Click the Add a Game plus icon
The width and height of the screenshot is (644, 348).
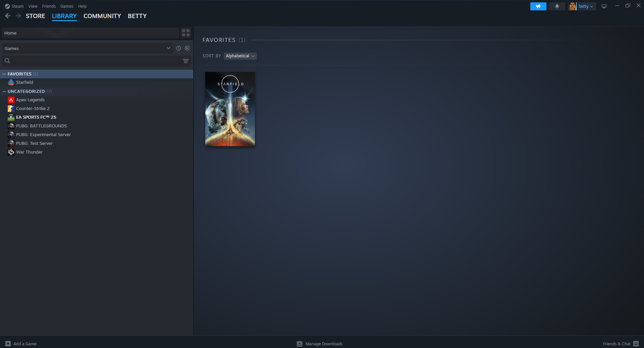coord(8,344)
